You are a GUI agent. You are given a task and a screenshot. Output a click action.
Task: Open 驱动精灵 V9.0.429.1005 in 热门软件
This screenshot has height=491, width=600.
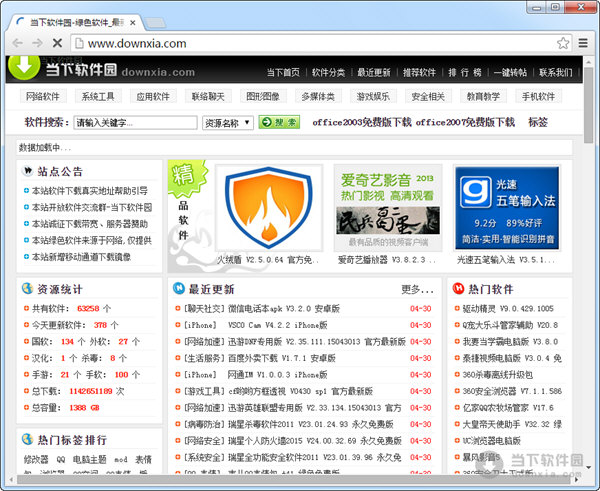click(508, 308)
